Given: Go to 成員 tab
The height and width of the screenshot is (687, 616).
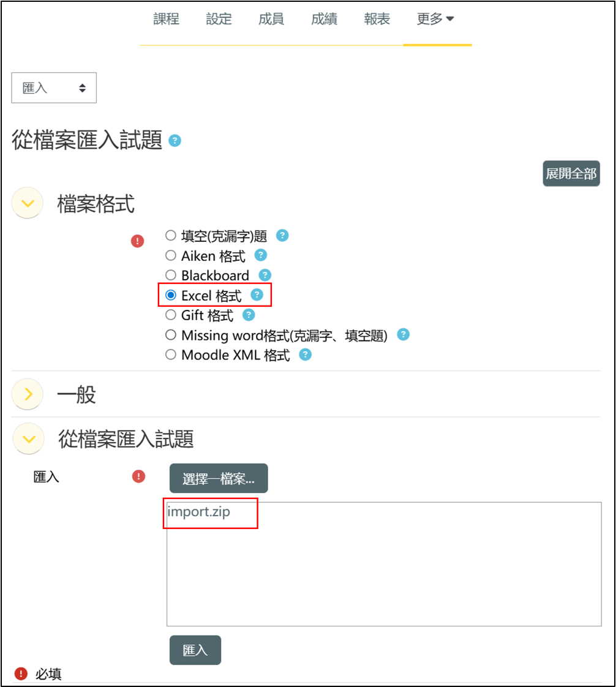Looking at the screenshot, I should point(271,19).
